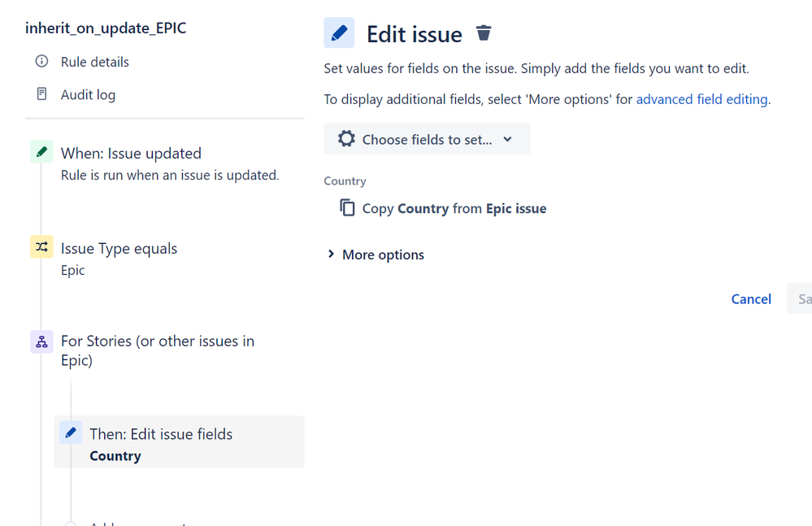Screen dimensions: 812x526
Task: Select the When: Issue updated step
Action: pyautogui.click(x=131, y=153)
